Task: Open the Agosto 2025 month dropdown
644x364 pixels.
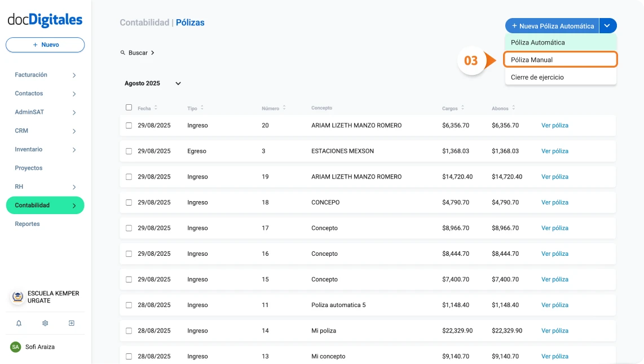Action: 152,83
